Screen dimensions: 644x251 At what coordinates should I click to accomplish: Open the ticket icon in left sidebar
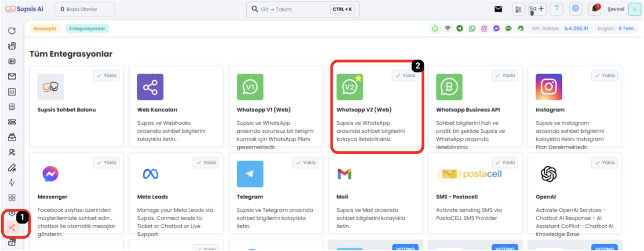(x=12, y=122)
